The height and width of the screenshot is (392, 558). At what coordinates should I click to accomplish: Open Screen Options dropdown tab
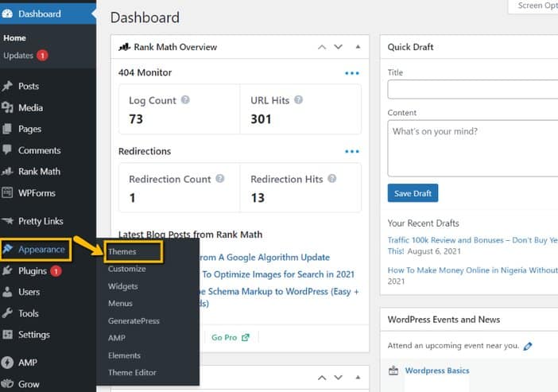(533, 6)
